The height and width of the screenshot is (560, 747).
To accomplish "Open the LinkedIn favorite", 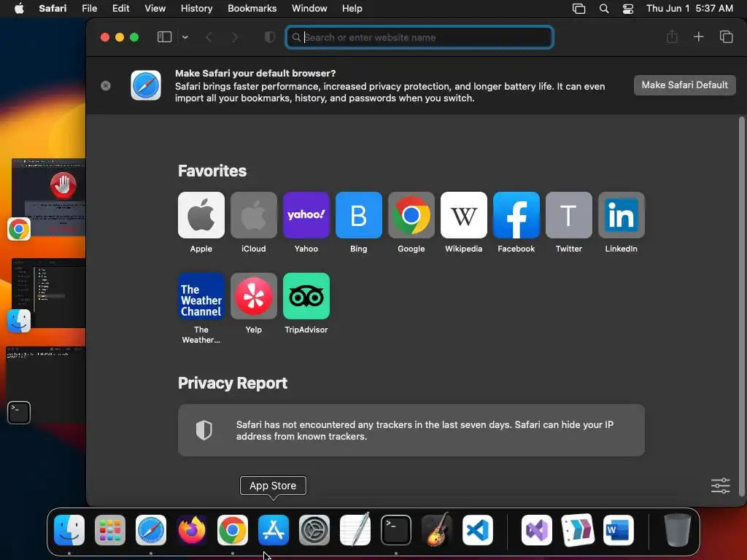I will click(x=622, y=215).
